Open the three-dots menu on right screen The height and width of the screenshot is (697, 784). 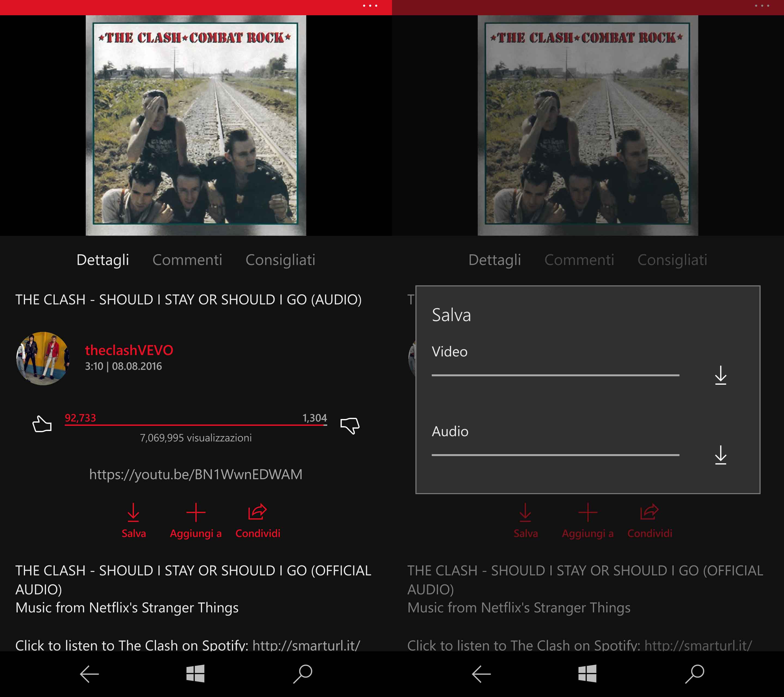coord(762,6)
